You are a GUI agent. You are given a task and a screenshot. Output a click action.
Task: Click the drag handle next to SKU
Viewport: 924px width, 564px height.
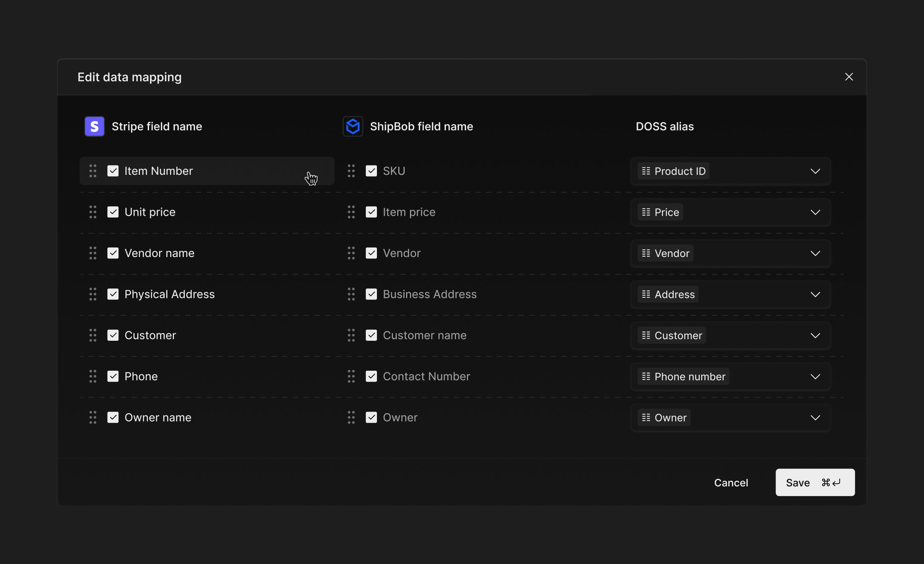coord(351,171)
